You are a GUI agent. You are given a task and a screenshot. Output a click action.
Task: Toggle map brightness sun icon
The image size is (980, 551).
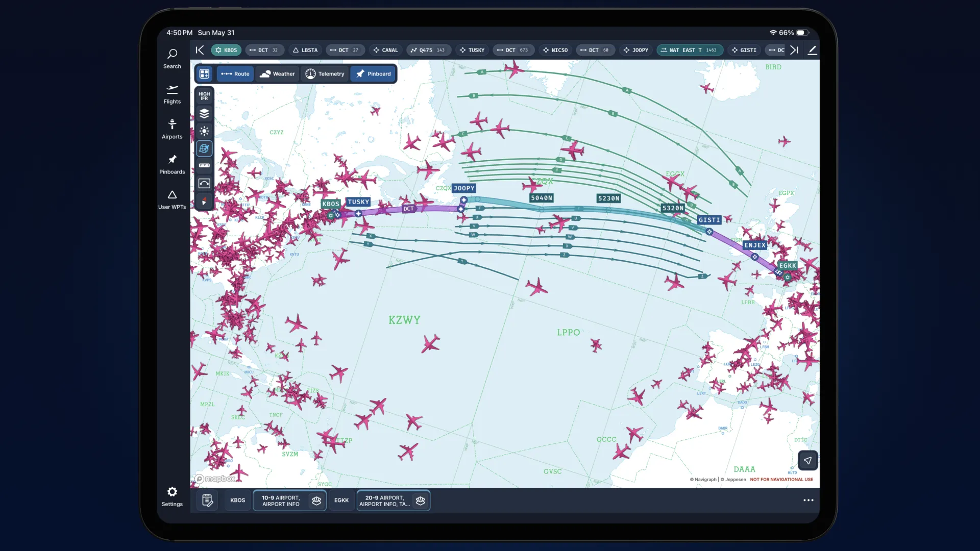click(x=204, y=131)
